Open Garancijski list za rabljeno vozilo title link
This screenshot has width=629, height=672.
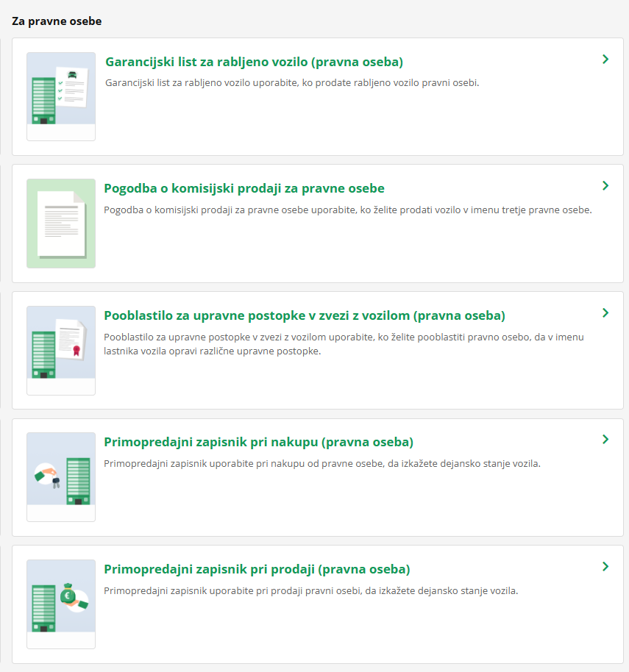[x=254, y=62]
